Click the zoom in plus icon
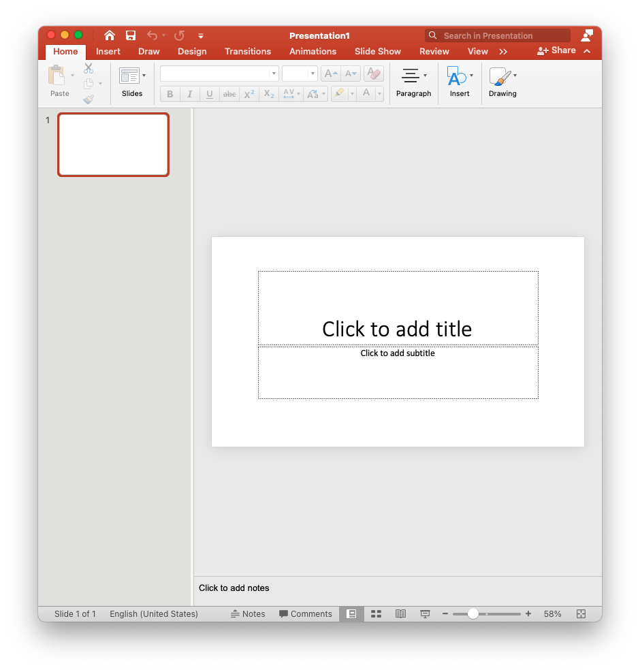The height and width of the screenshot is (672, 640). pyautogui.click(x=528, y=613)
